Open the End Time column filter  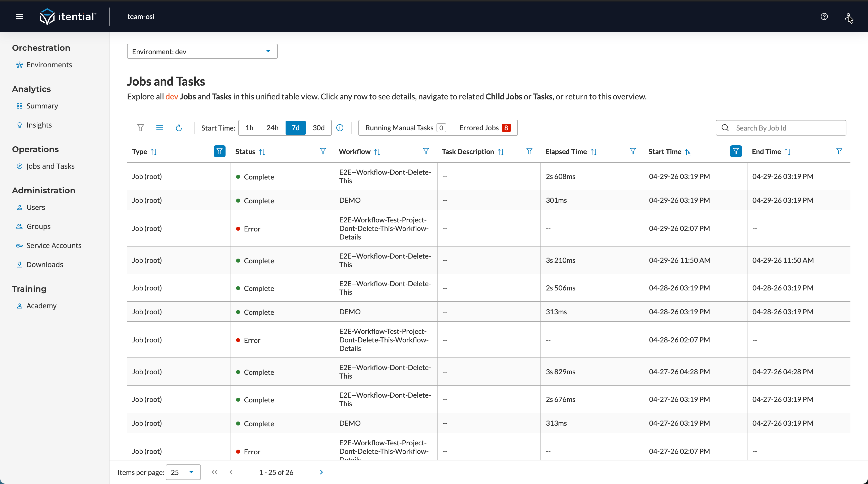pos(839,151)
